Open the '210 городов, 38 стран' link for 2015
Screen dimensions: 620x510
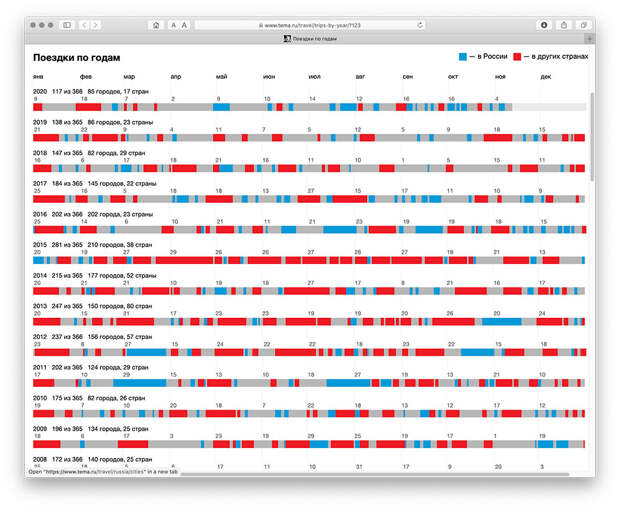(120, 244)
